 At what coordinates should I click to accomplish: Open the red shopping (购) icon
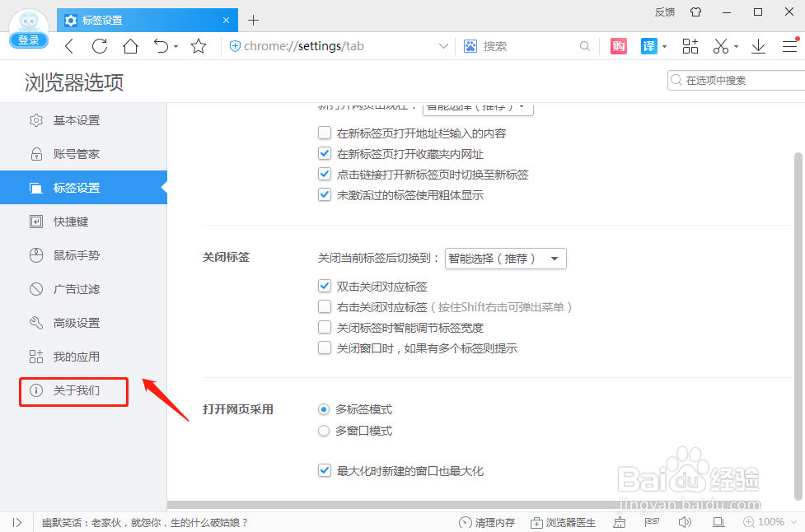[619, 46]
